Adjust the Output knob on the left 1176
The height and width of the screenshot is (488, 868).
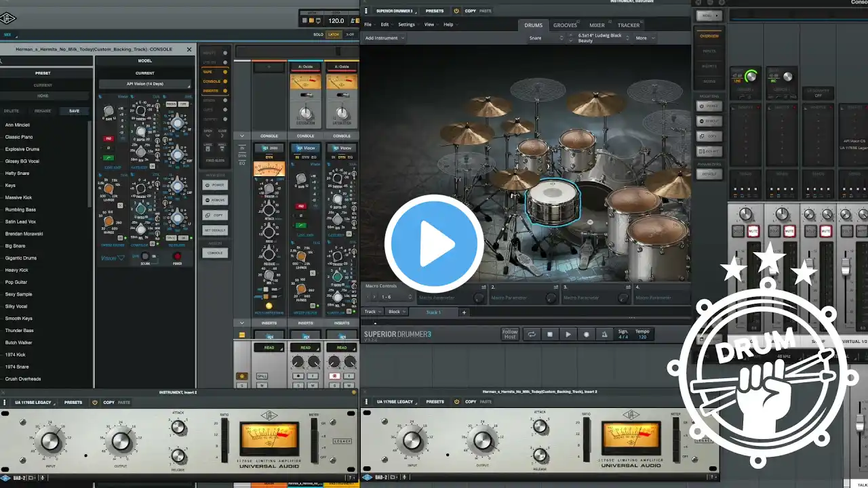pyautogui.click(x=121, y=441)
